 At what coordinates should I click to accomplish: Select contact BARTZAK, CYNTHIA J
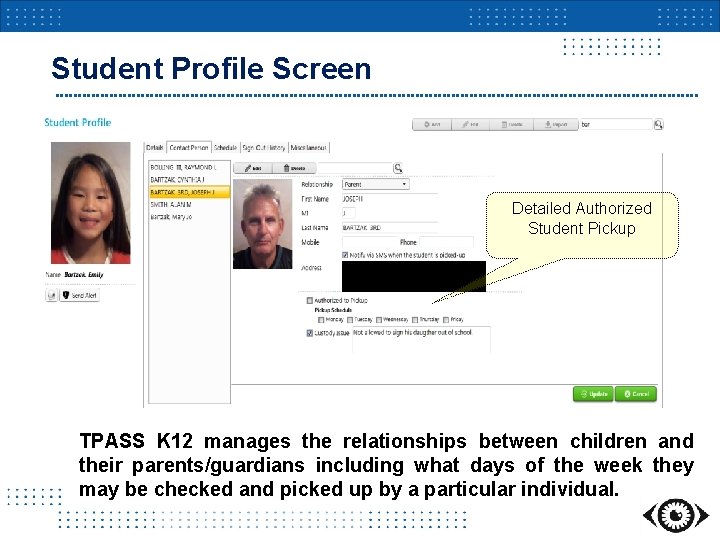click(x=189, y=180)
